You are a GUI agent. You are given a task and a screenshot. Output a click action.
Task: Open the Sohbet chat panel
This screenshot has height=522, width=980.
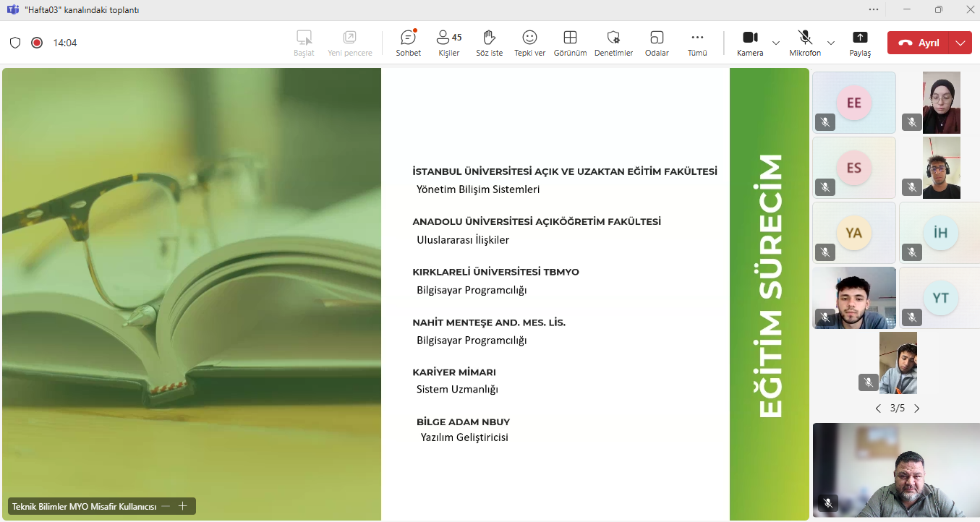pyautogui.click(x=408, y=43)
